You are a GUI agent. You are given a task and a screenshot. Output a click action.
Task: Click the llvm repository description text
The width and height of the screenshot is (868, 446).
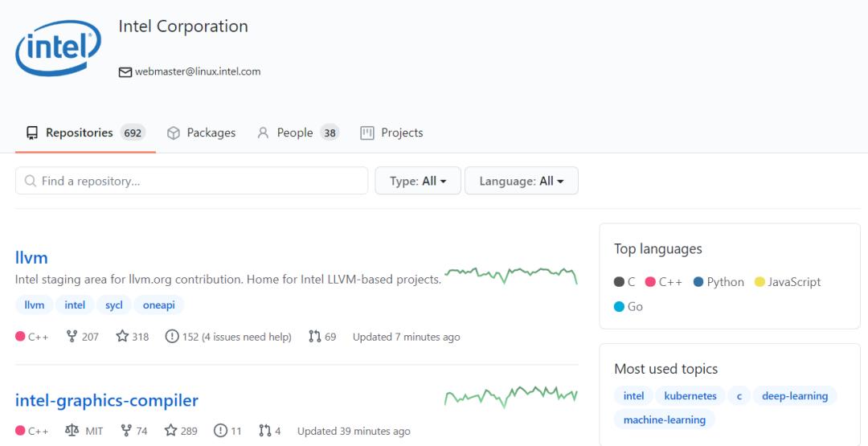(x=228, y=280)
